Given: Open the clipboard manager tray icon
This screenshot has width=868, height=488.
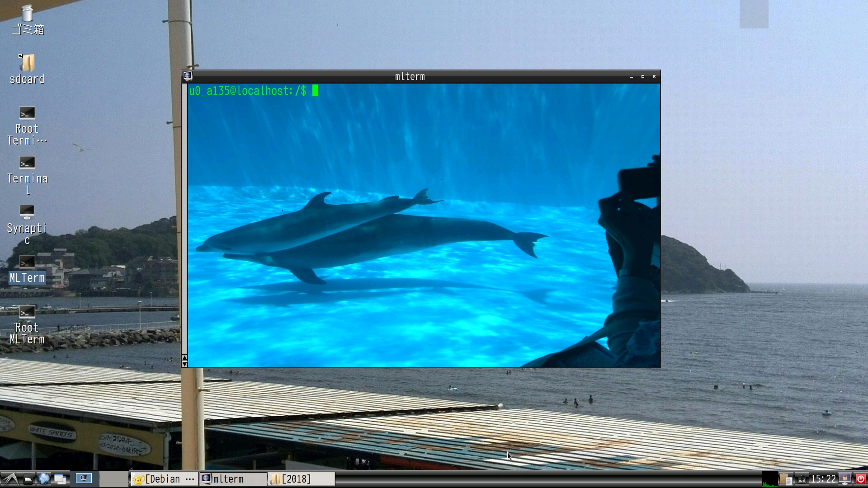Looking at the screenshot, I should click(x=786, y=479).
